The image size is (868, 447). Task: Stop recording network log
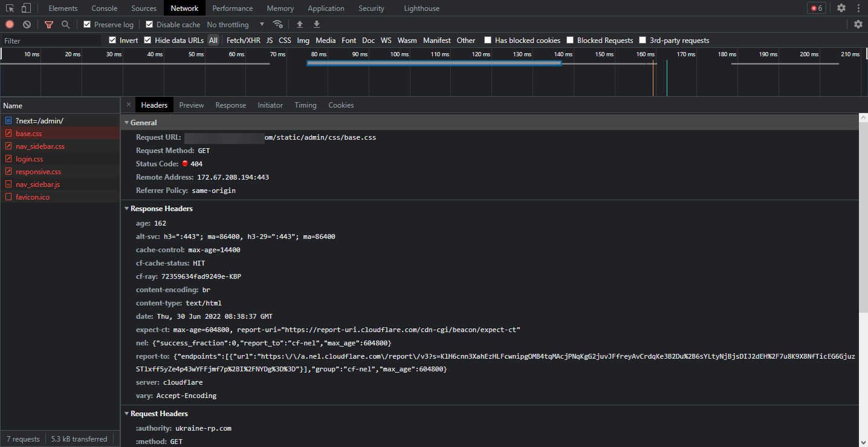(10, 24)
